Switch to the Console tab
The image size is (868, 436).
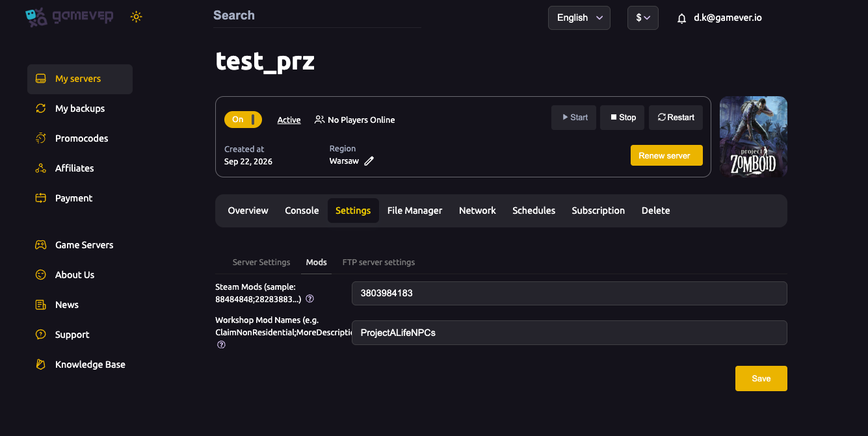coord(302,211)
